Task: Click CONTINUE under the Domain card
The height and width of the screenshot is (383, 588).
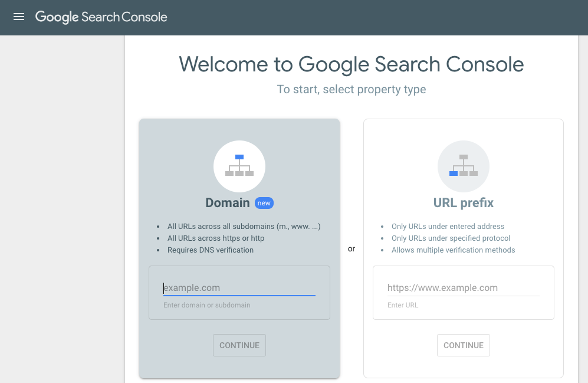Action: point(239,345)
